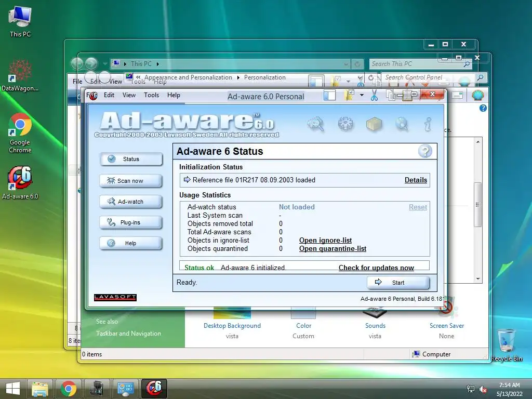532x399 pixels.
Task: Click the preview pane layout toolbar icon
Action: tap(329, 96)
